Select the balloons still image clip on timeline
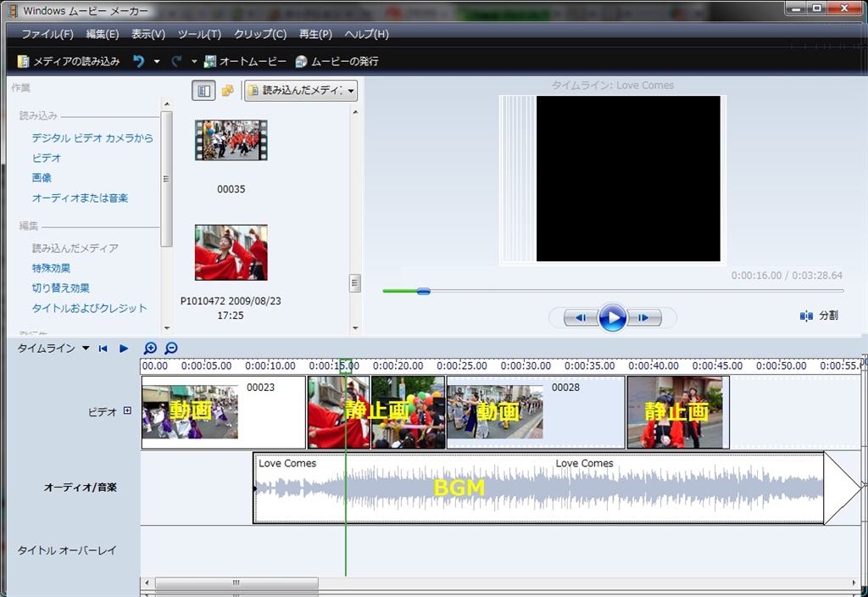The image size is (868, 597). pos(409,413)
